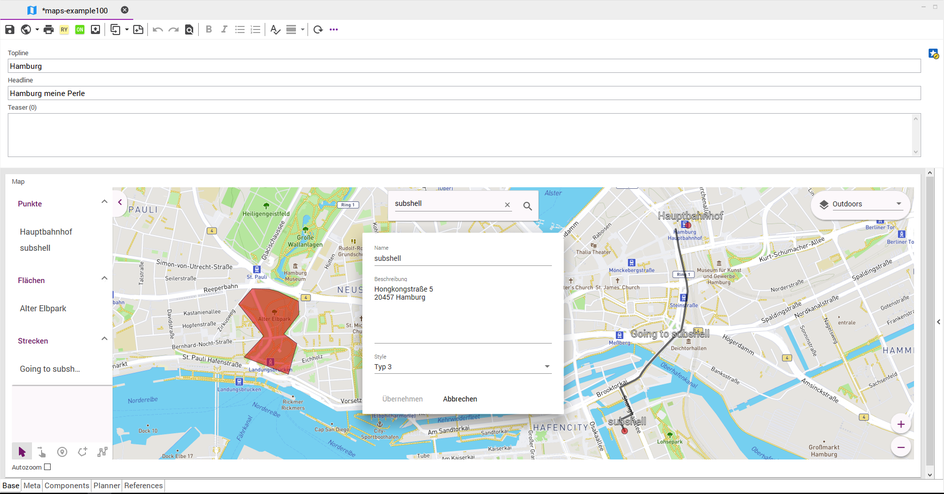Click the Beschreibung address text area
The width and height of the screenshot is (944, 494).
(x=462, y=313)
